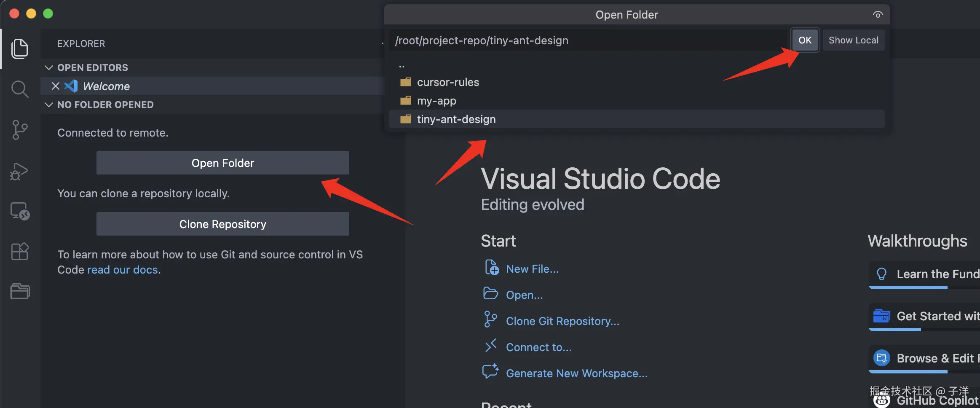Open the Get Started walkthrough
This screenshot has height=408, width=980.
924,317
